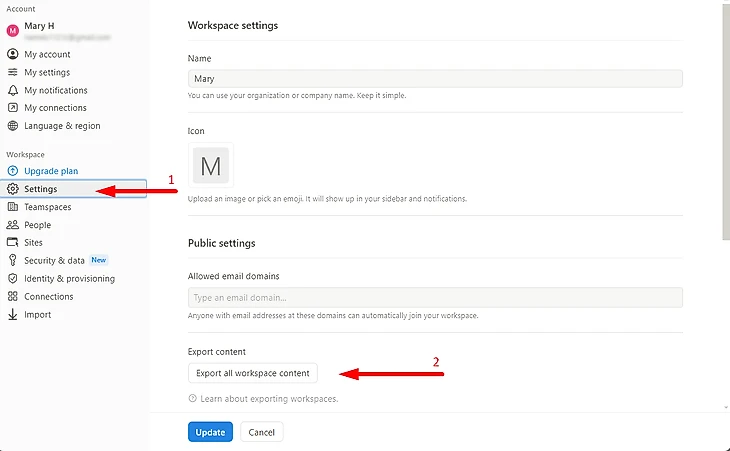The image size is (730, 451).
Task: Click the Import download icon
Action: 13,314
